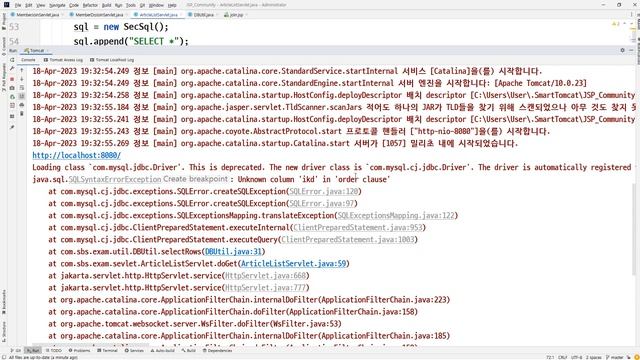The image size is (640, 360).
Task: Open the Bookmarks side panel
Action: coord(4,302)
